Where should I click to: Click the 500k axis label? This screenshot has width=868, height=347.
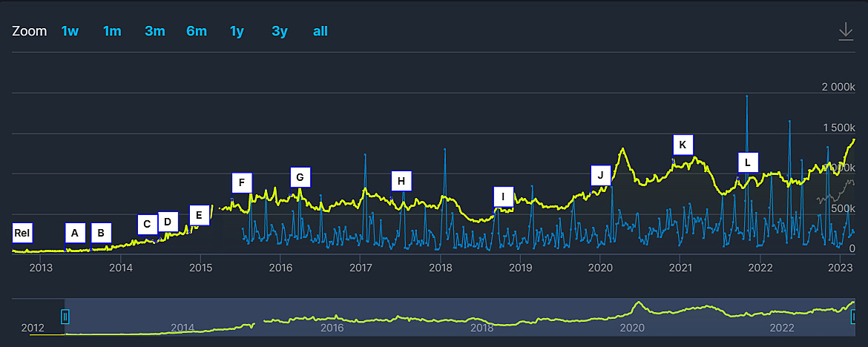tap(844, 208)
